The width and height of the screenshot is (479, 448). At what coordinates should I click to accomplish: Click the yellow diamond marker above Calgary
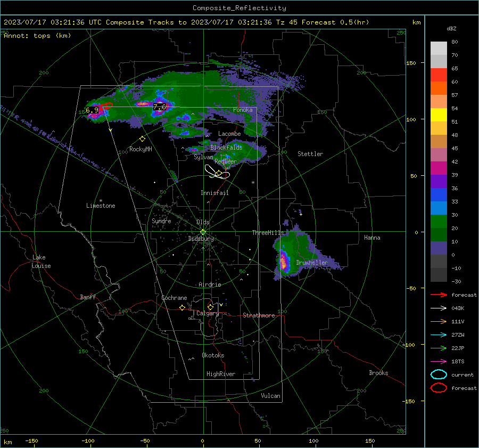(210, 307)
